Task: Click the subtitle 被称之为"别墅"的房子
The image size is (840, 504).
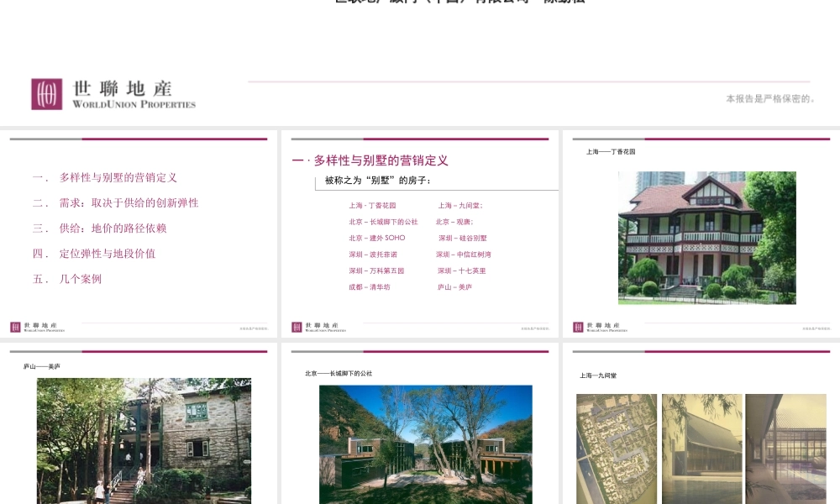Action: coord(378,181)
